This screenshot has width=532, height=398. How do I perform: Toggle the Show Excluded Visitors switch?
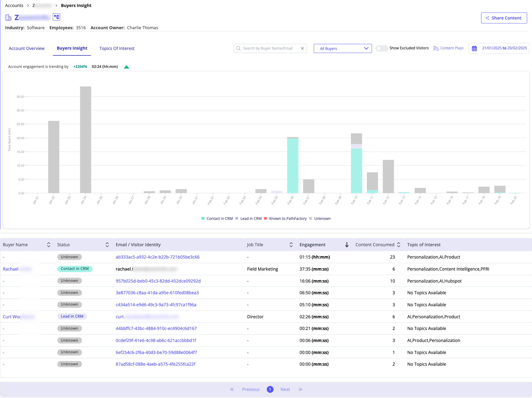pyautogui.click(x=381, y=48)
